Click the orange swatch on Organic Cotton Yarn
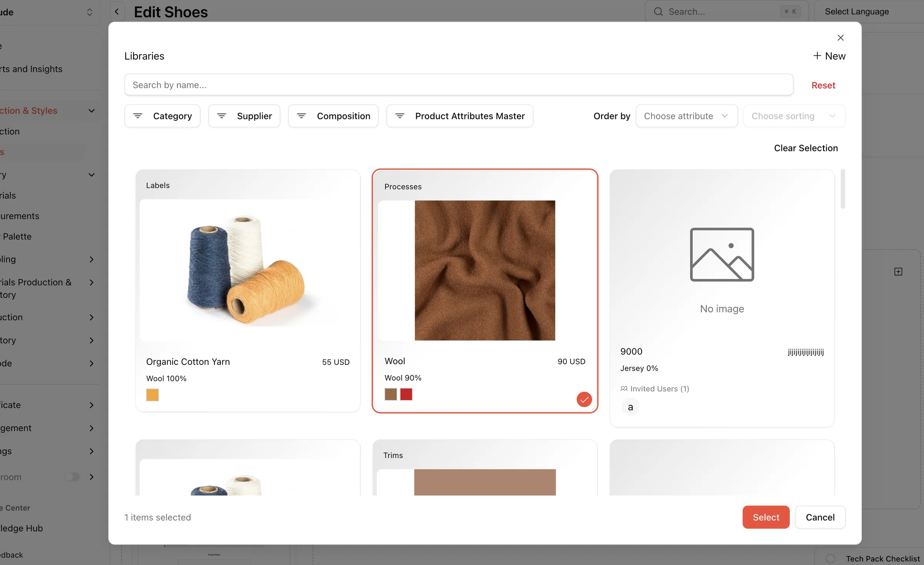The image size is (924, 565). point(152,395)
